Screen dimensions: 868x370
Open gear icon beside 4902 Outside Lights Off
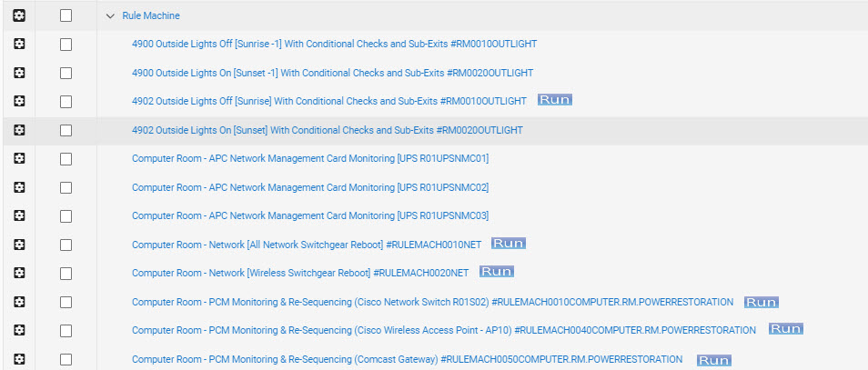point(19,101)
